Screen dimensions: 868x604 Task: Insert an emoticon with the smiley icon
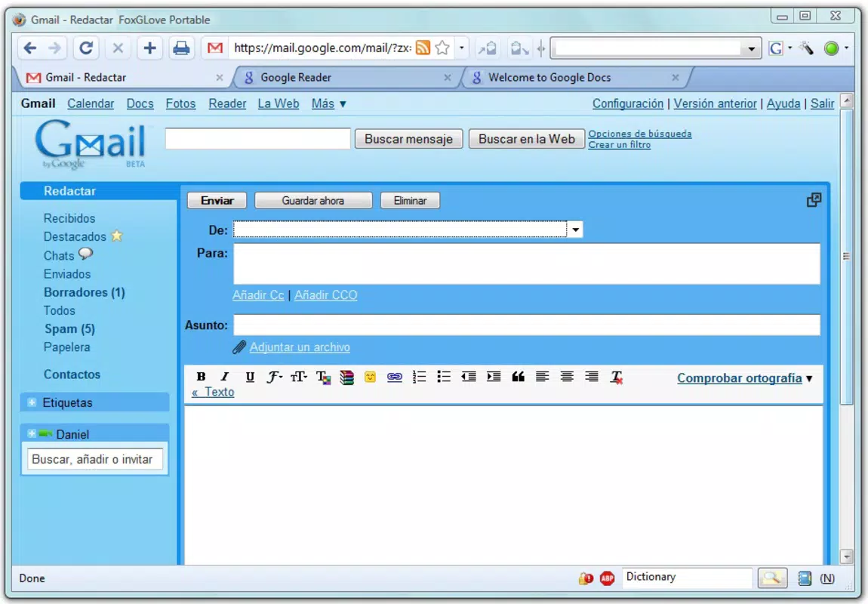(371, 377)
